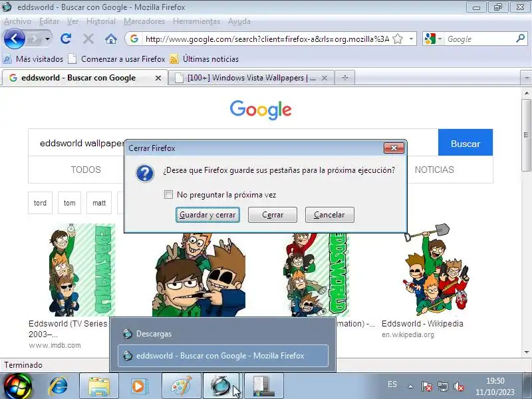Launch Internet Explorer from the taskbar

pyautogui.click(x=59, y=386)
